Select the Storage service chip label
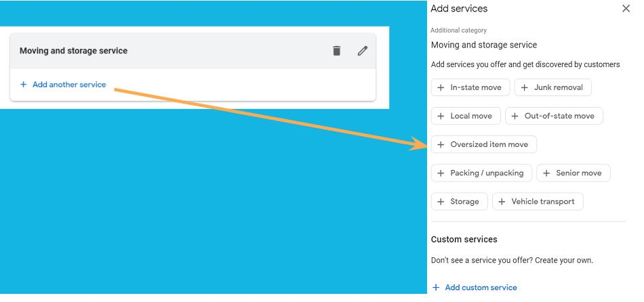644x302 pixels. coord(464,201)
